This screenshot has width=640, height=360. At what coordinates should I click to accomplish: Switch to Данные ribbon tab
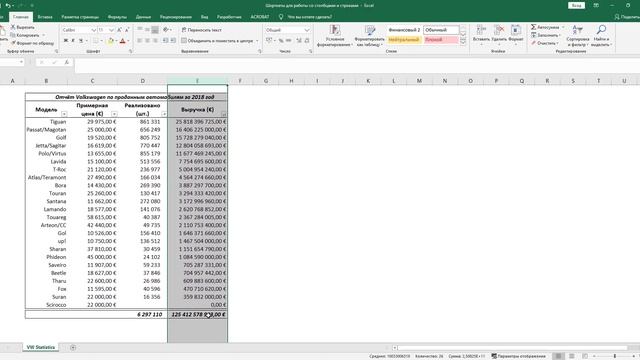[x=143, y=17]
